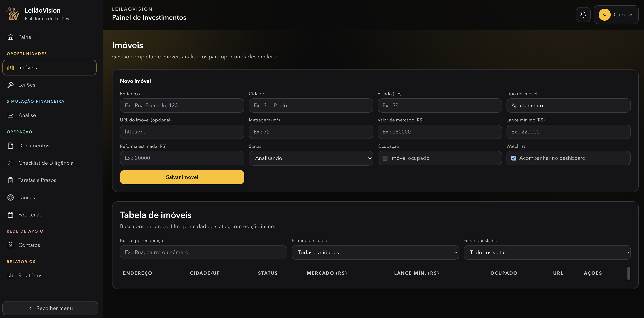Click the LeilãoVision logo icon
This screenshot has width=644, height=318.
pyautogui.click(x=12, y=14)
